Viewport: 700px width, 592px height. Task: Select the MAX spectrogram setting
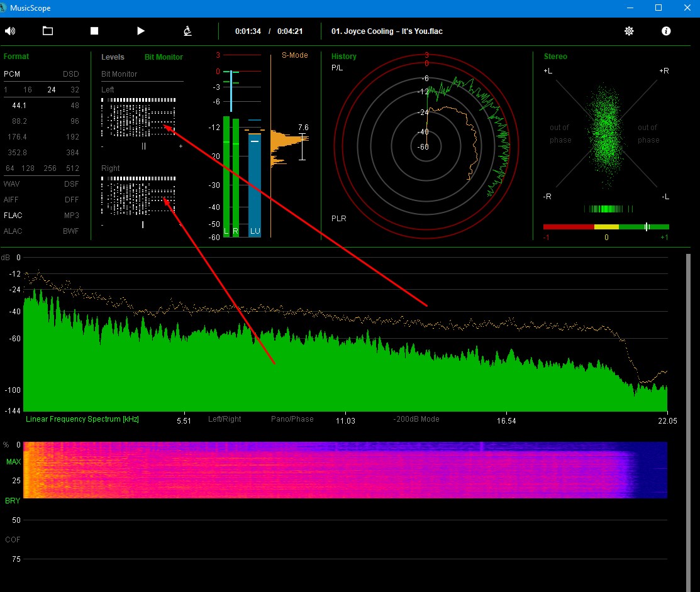[x=13, y=463]
